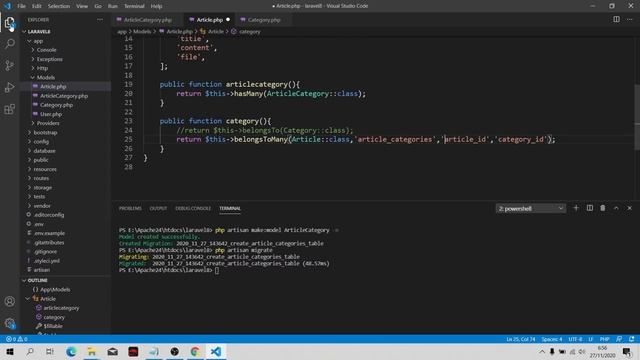Open Accounts menu in activity bar
Viewport: 640px width, 360px height.
pyautogui.click(x=10, y=302)
